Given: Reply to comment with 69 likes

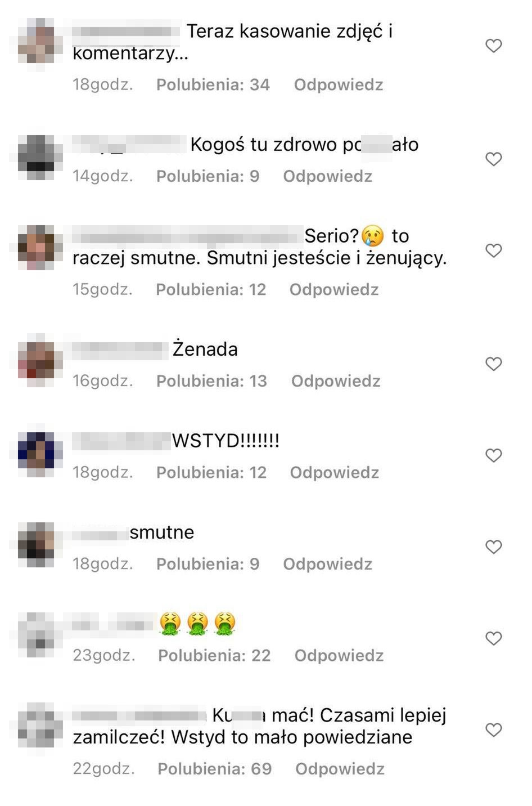Looking at the screenshot, I should pyautogui.click(x=340, y=769).
